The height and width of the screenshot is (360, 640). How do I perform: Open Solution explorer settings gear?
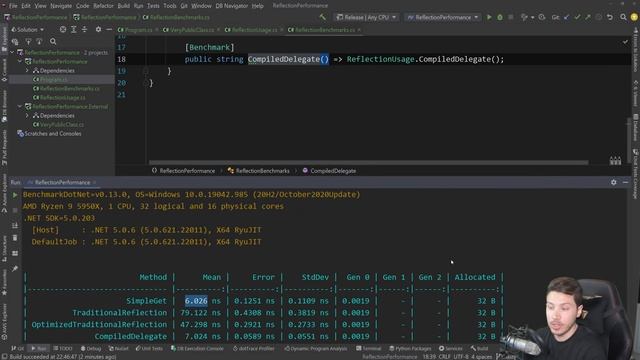[x=98, y=29]
